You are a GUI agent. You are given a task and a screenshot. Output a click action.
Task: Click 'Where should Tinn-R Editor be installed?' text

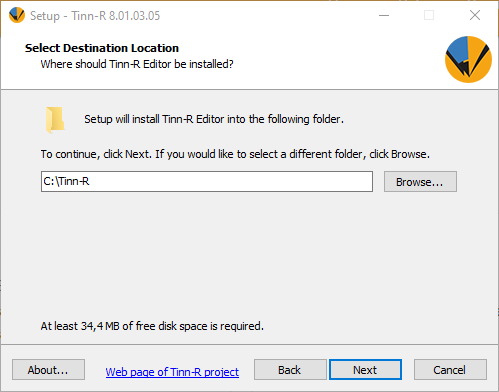pyautogui.click(x=137, y=64)
